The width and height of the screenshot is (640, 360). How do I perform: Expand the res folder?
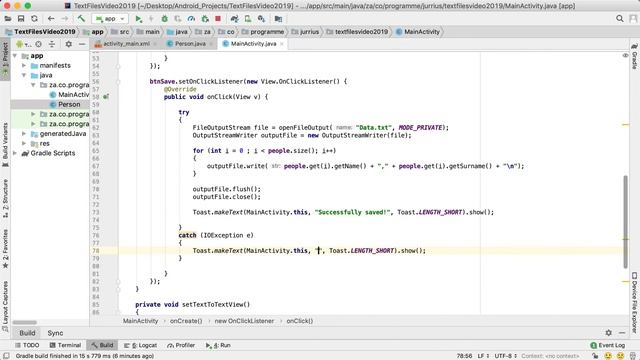pyautogui.click(x=24, y=143)
